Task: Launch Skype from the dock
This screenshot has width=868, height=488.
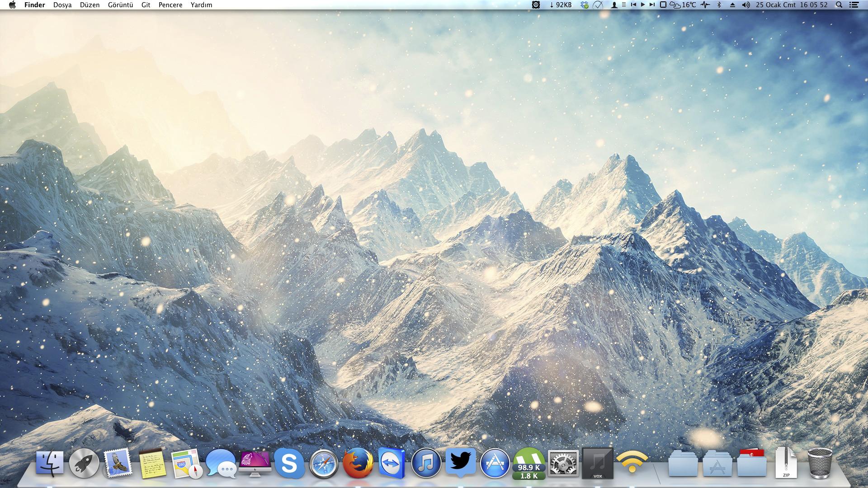Action: click(x=289, y=464)
